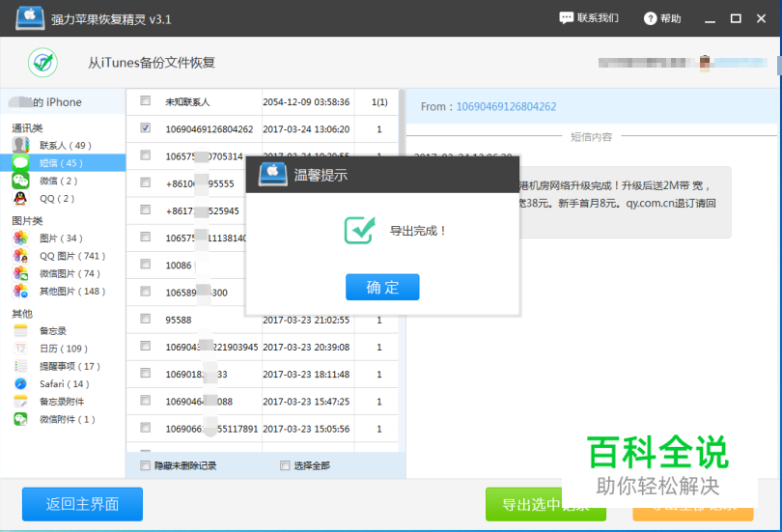The width and height of the screenshot is (782, 532).
Task: Check the box for 未知联系人 row
Action: pos(145,100)
